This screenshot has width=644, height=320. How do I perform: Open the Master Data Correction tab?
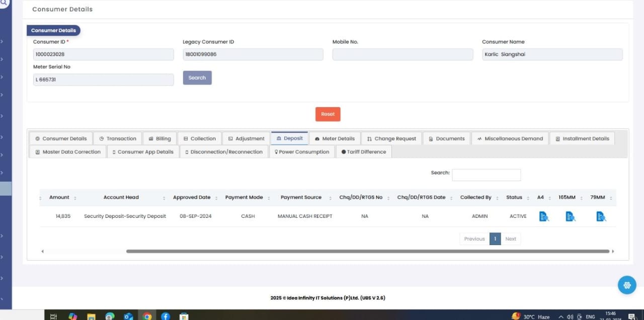(x=68, y=151)
